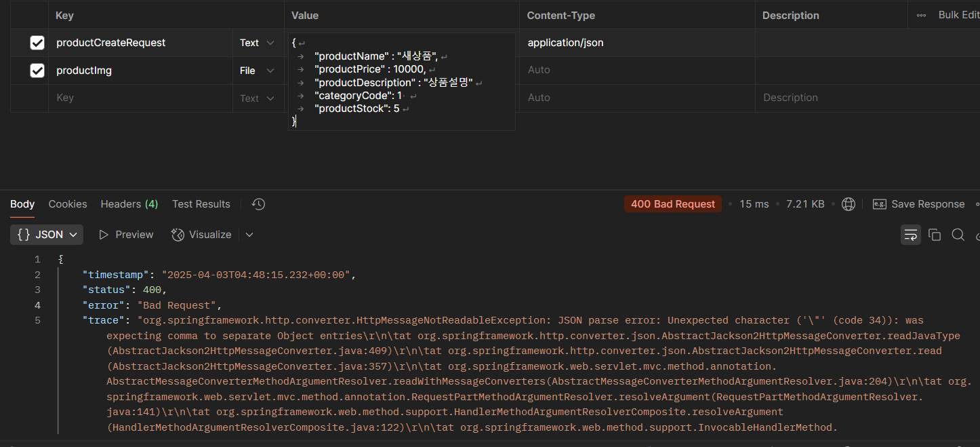Click the "timestamp" line in response
Image resolution: width=980 pixels, height=447 pixels.
click(x=219, y=275)
